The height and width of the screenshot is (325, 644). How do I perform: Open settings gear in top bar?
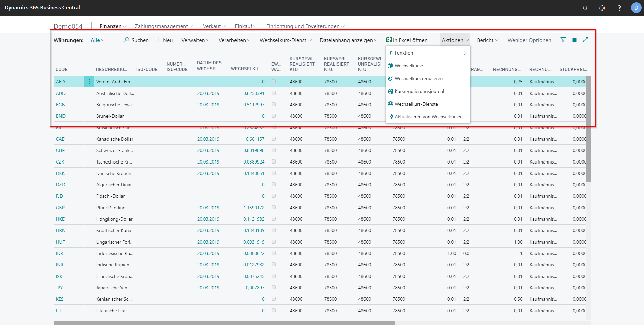tap(602, 8)
